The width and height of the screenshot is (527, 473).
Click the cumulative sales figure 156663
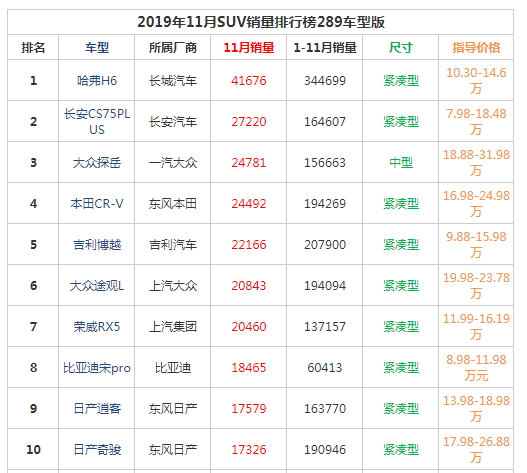coord(325,163)
